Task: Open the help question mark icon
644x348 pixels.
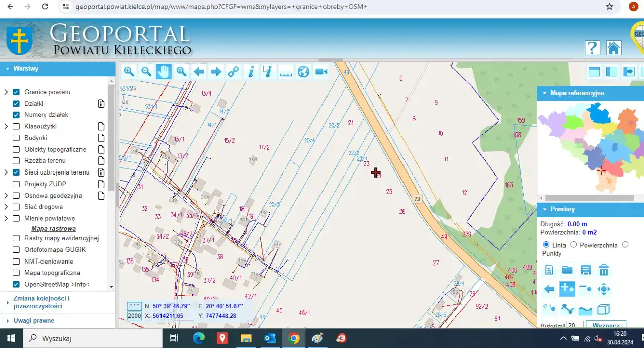Action: pos(592,48)
